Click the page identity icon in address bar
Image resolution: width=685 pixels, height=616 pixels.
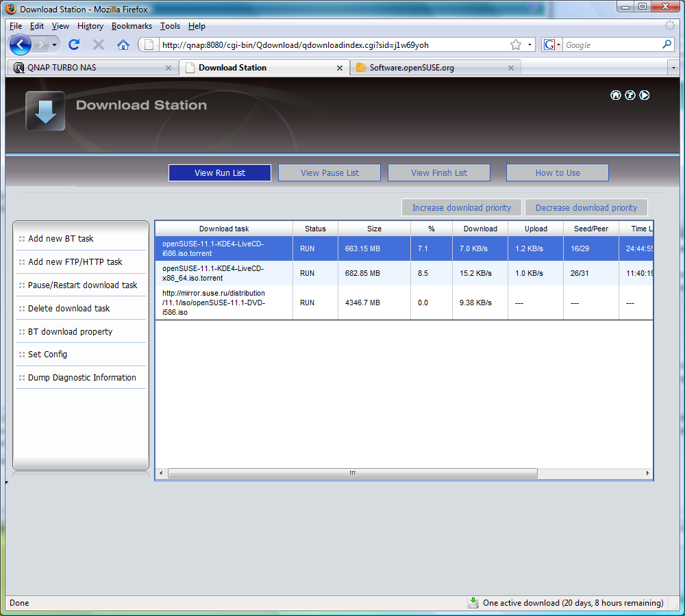[149, 44]
